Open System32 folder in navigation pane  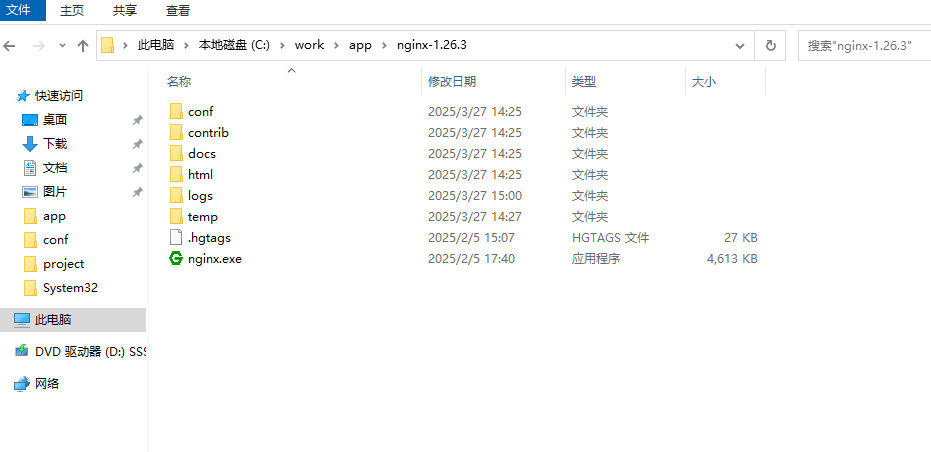pyautogui.click(x=70, y=288)
